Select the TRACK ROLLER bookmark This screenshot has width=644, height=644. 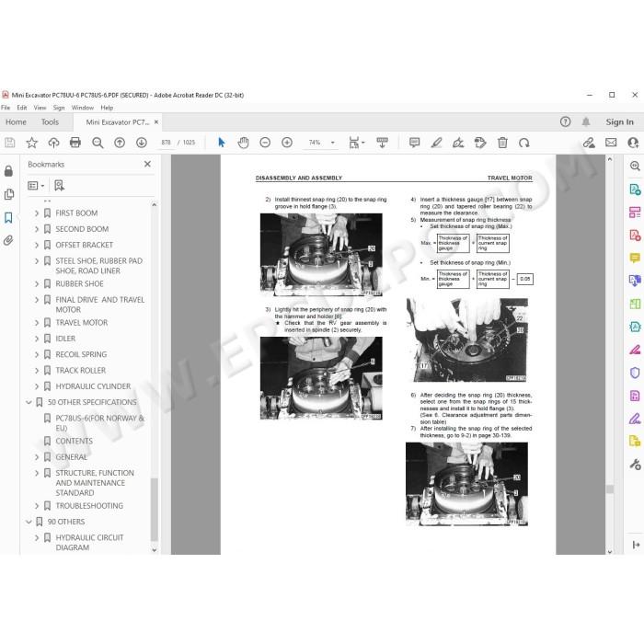[x=81, y=371]
